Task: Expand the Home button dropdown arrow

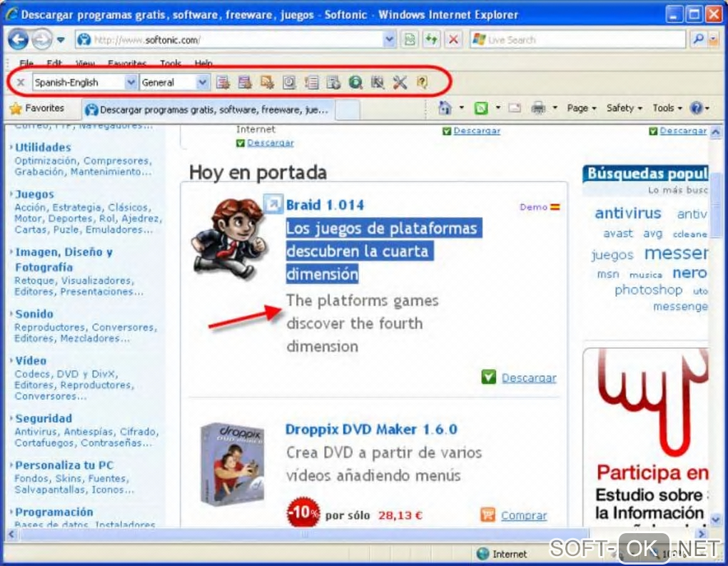Action: (x=462, y=108)
